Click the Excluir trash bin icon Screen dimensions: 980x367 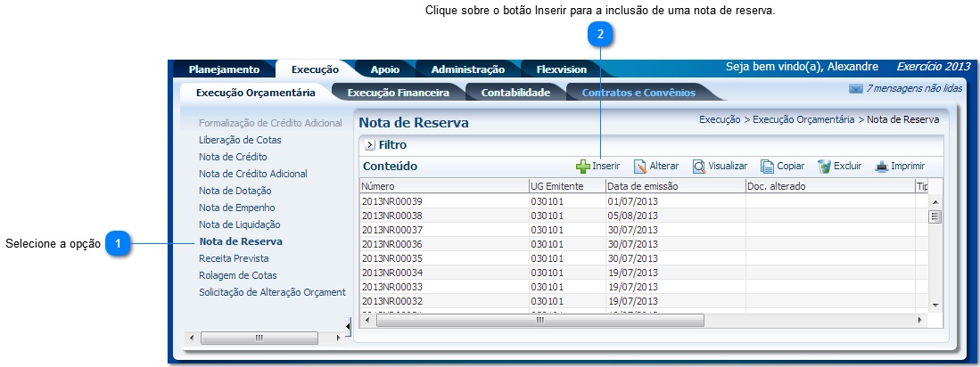pos(824,167)
